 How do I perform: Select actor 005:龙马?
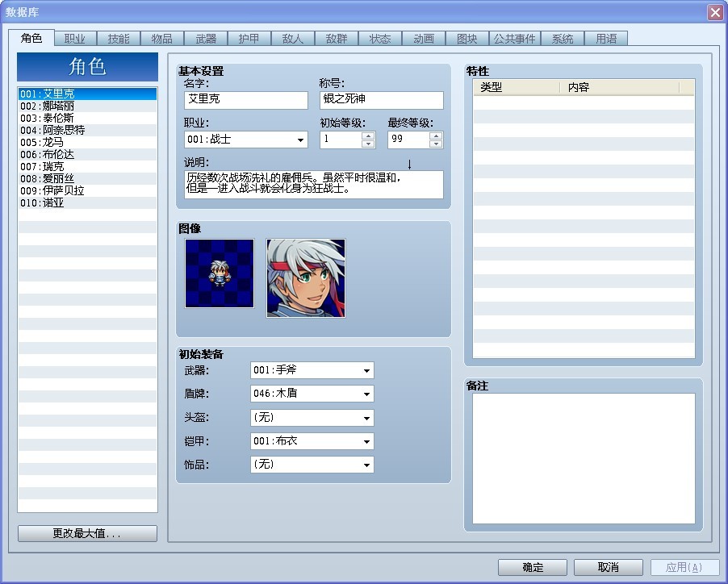point(88,142)
